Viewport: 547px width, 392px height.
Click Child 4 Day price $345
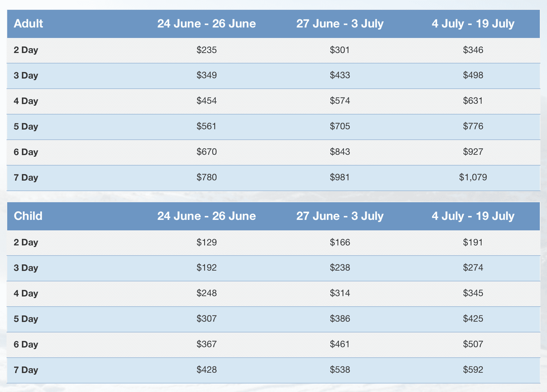[473, 293]
